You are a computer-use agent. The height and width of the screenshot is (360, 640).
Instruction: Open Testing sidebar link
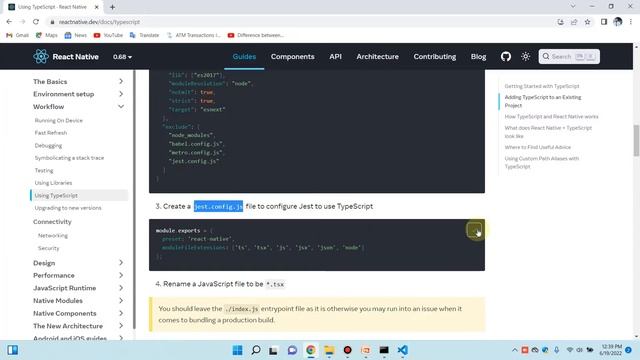click(44, 171)
